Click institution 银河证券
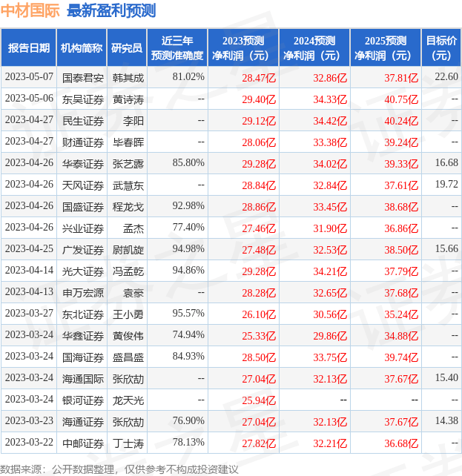The image size is (462, 476). coord(83,400)
